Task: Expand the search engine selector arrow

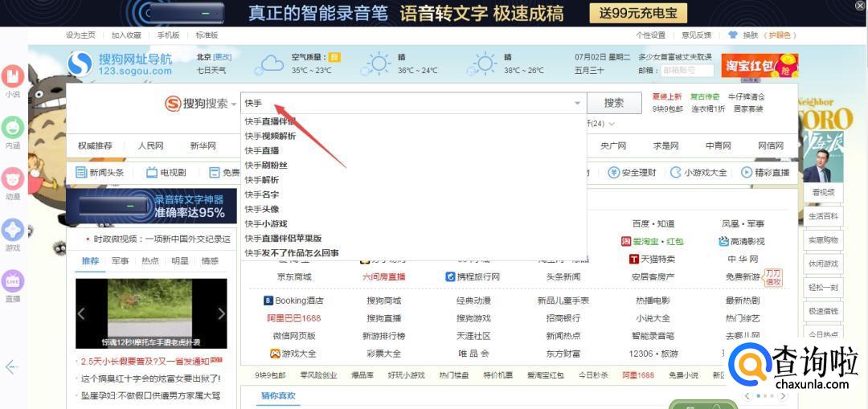Action: 234,104
